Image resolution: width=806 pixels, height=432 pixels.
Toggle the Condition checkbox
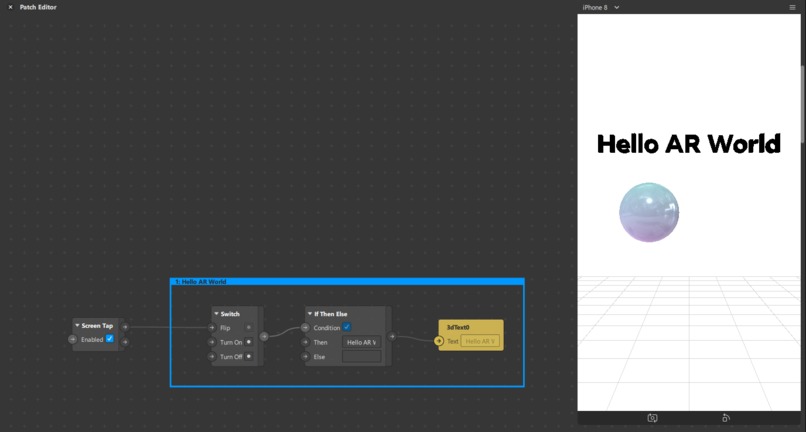(347, 327)
